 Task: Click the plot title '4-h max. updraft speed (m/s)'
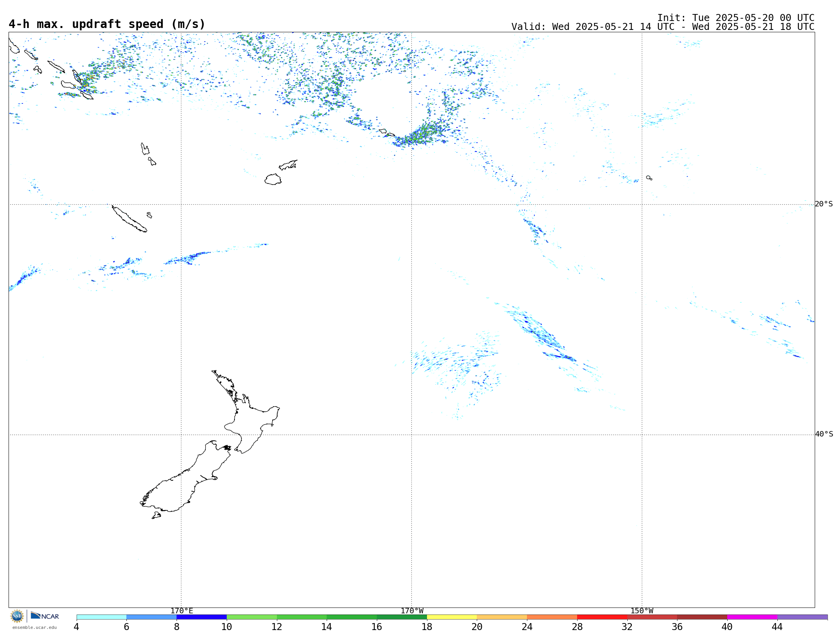107,24
